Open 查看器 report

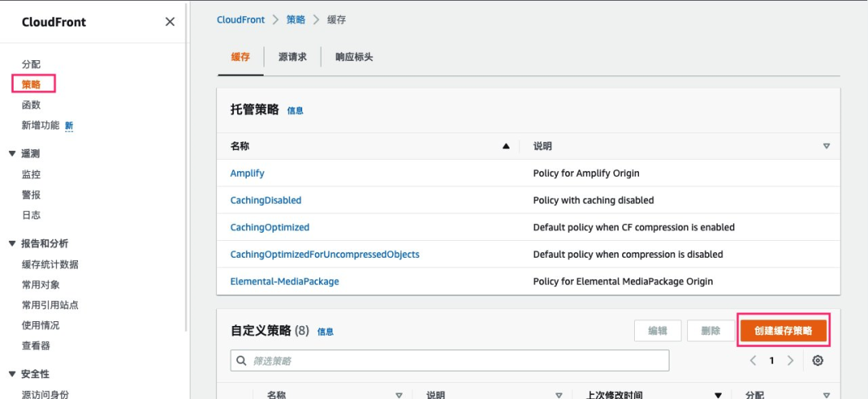(36, 346)
